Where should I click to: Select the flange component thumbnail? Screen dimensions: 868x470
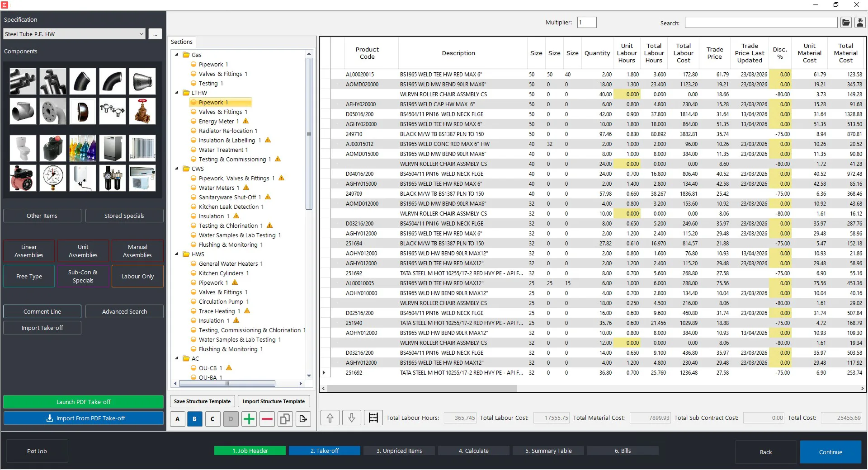[x=53, y=111]
